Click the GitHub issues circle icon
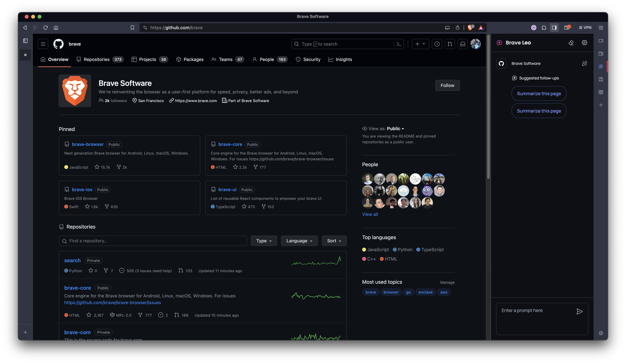 click(x=437, y=44)
